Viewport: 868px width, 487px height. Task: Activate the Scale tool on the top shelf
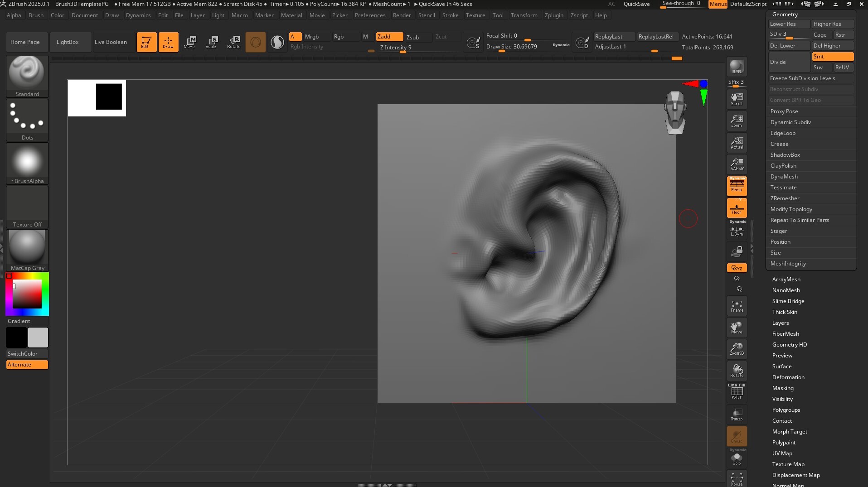[x=211, y=42]
